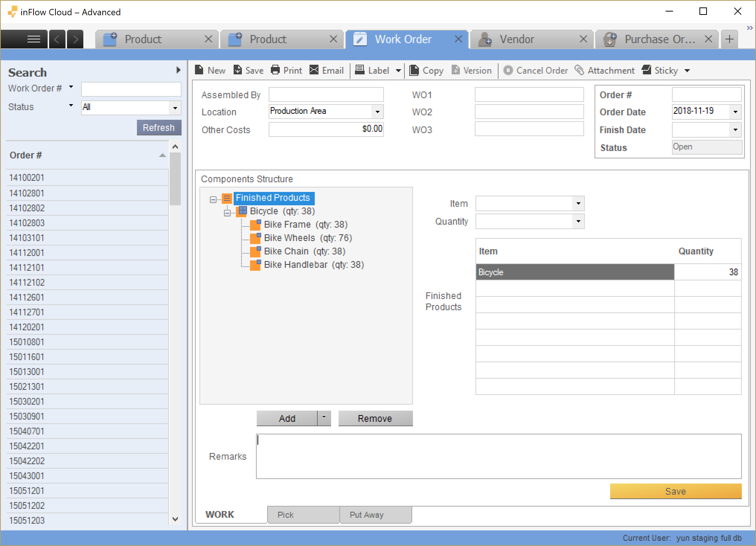Collapse the Search panel arrow

(178, 70)
